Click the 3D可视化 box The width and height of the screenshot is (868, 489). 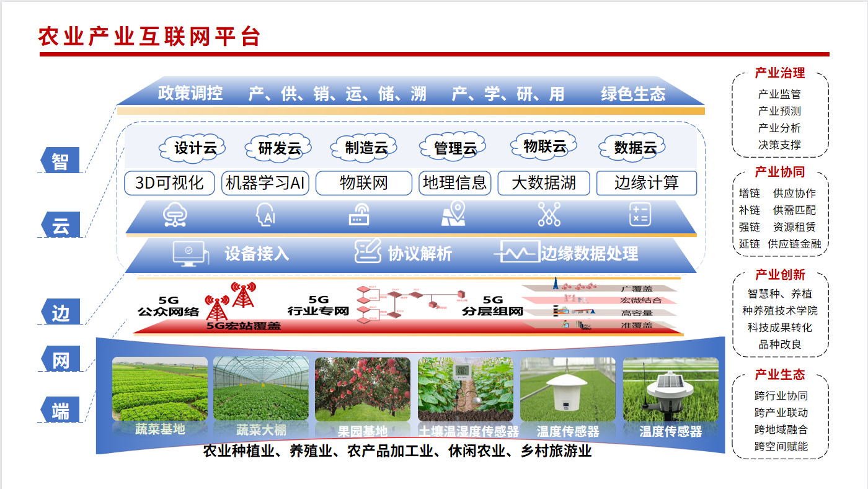point(169,183)
